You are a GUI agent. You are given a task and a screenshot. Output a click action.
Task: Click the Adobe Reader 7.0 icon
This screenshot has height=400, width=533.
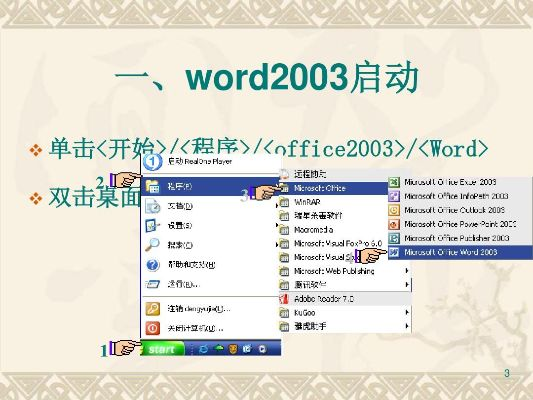point(283,299)
